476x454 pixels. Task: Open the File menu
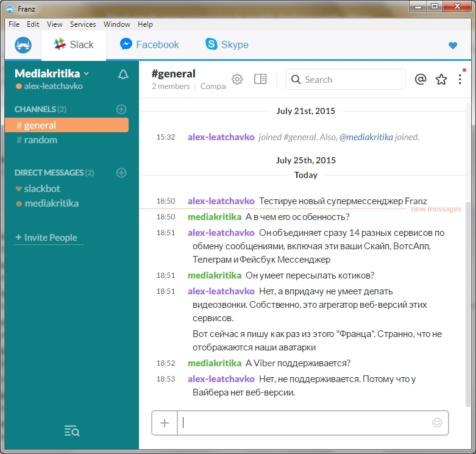[x=14, y=24]
